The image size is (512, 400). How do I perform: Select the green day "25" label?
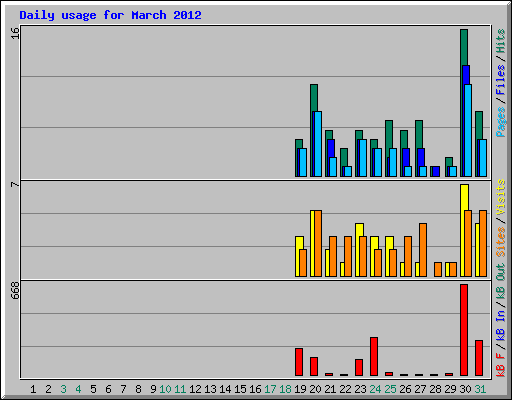tap(390, 389)
